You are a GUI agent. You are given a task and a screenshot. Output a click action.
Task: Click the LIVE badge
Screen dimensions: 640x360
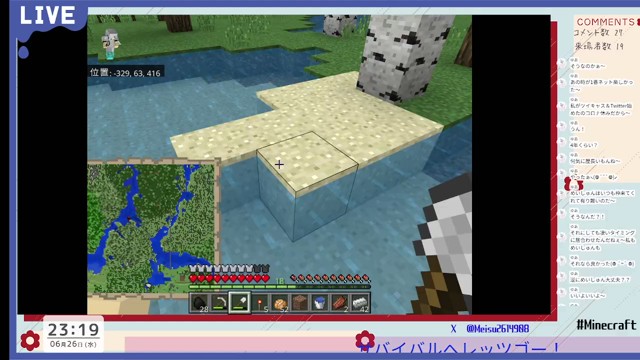(48, 16)
